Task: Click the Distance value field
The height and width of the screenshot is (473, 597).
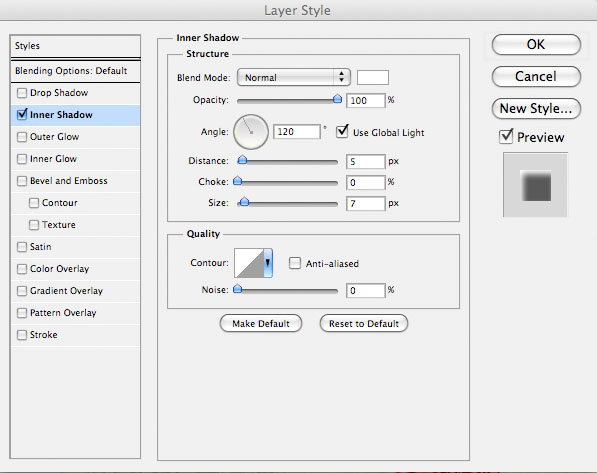Action: [x=366, y=161]
